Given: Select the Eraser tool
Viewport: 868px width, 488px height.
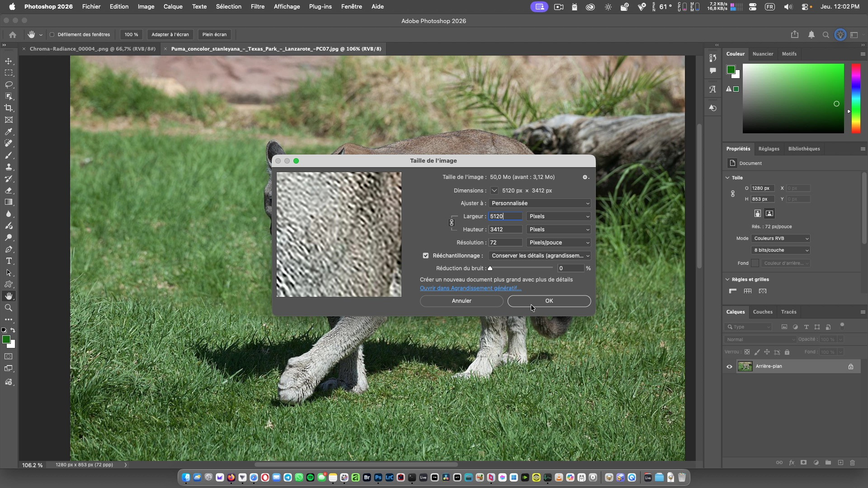Looking at the screenshot, I should click(9, 190).
